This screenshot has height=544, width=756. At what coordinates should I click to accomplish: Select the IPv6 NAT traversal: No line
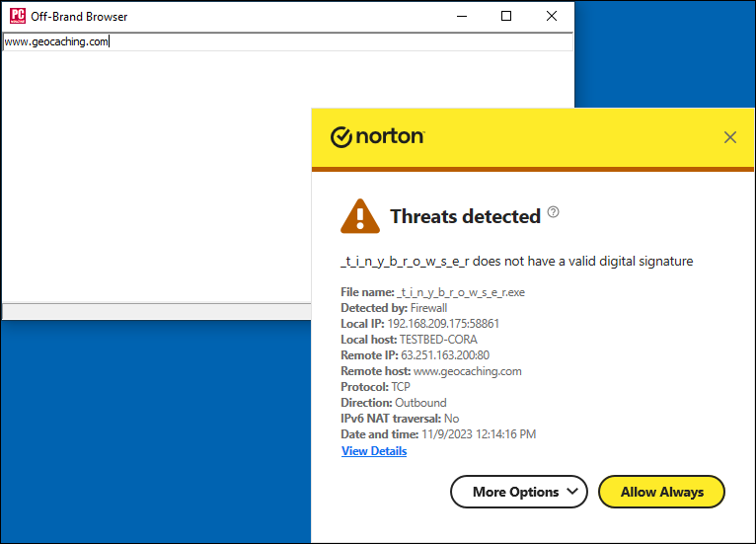400,419
